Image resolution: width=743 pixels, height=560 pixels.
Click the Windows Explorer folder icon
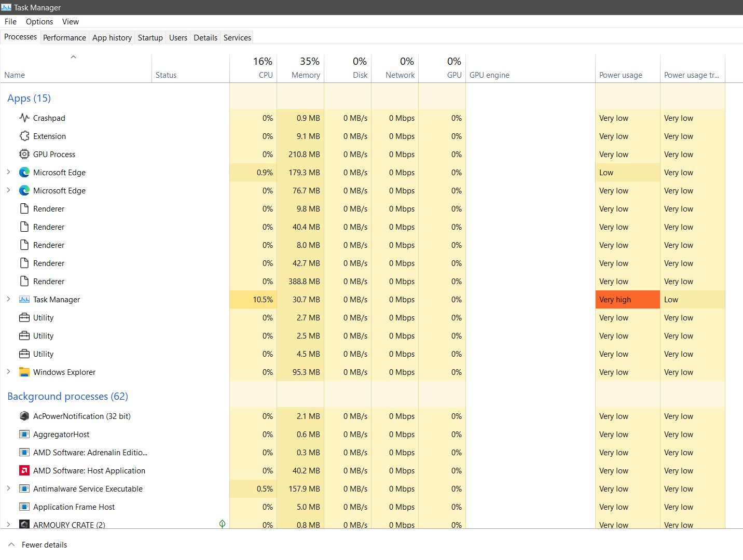click(24, 372)
